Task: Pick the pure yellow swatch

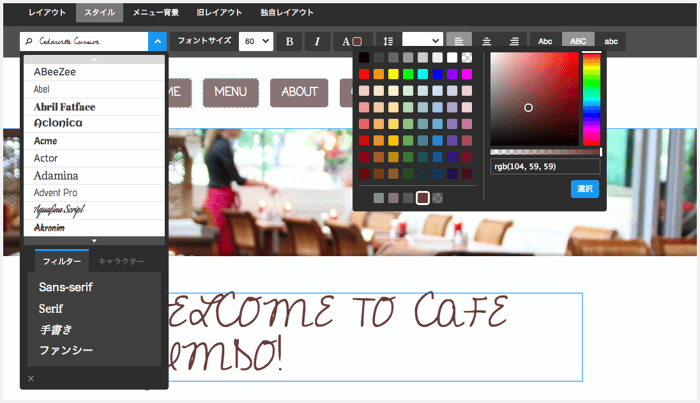Action: pyautogui.click(x=393, y=74)
